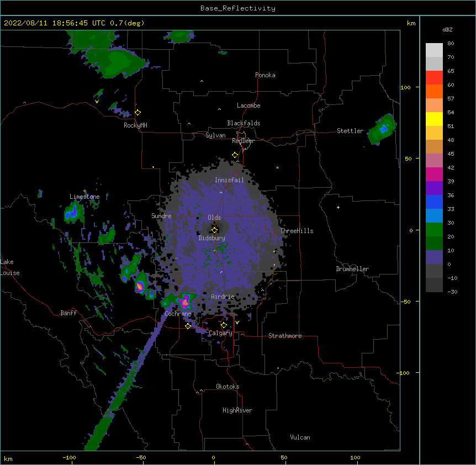Select the Ponoka city label
The width and height of the screenshot is (476, 465).
click(x=265, y=75)
